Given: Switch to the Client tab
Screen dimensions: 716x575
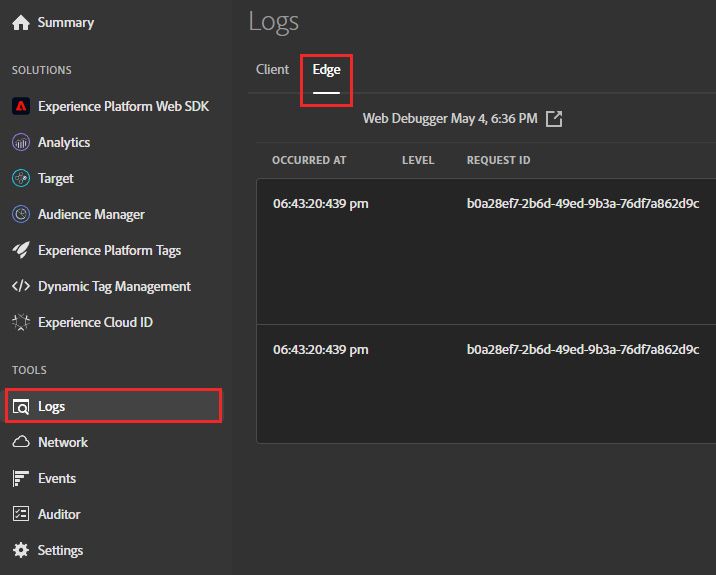Looking at the screenshot, I should click(272, 69).
